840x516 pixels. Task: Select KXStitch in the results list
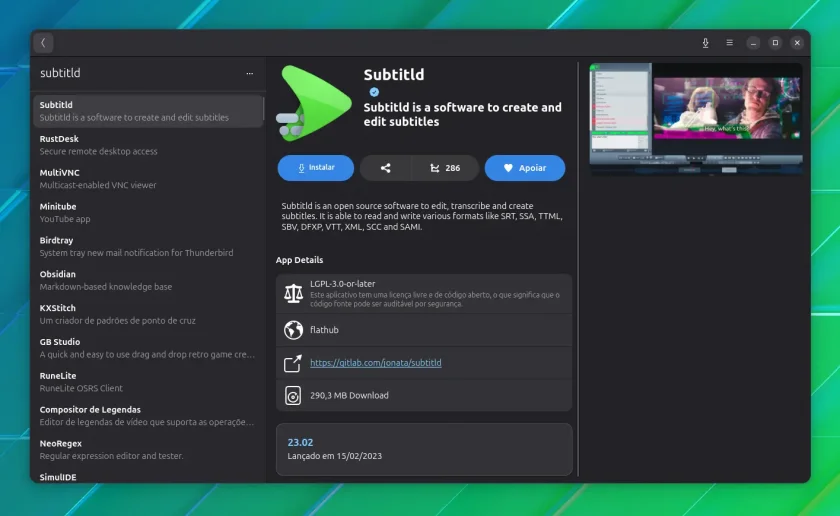click(x=148, y=314)
